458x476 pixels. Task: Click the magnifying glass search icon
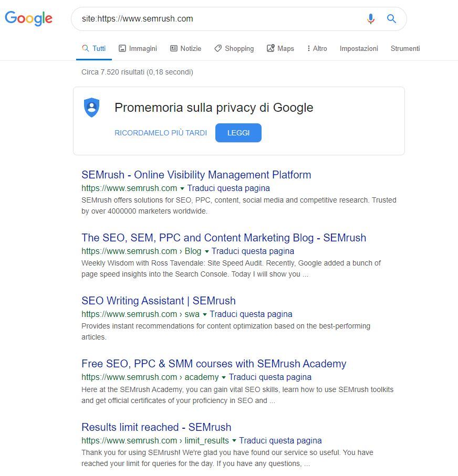click(391, 18)
